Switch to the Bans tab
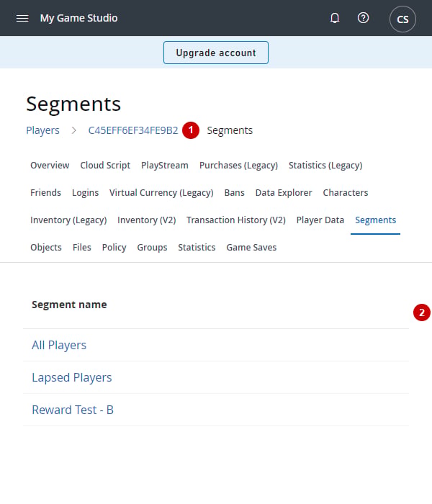Viewport: 432px width, 504px height. [234, 192]
